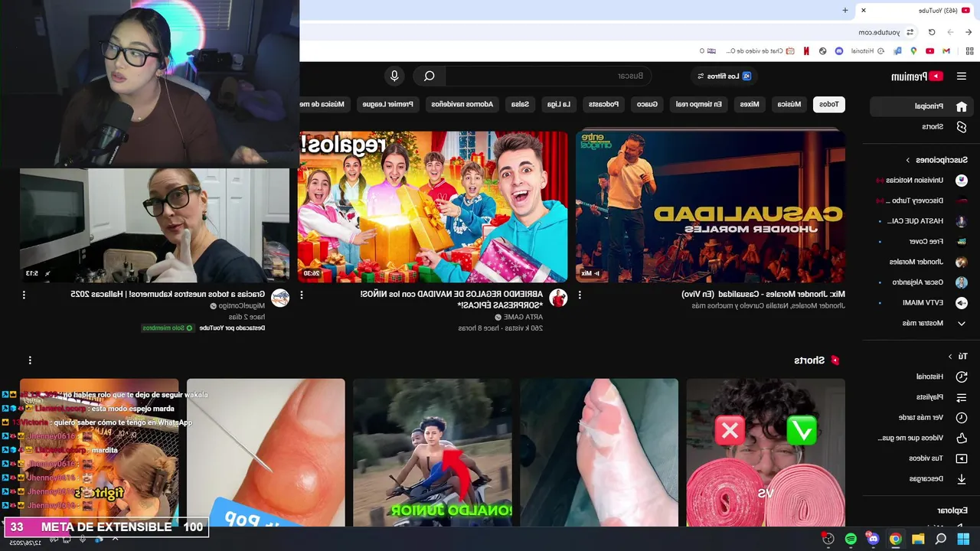Viewport: 980px width, 551px height.
Task: Open the Gmail bookmark icon
Action: point(946,51)
